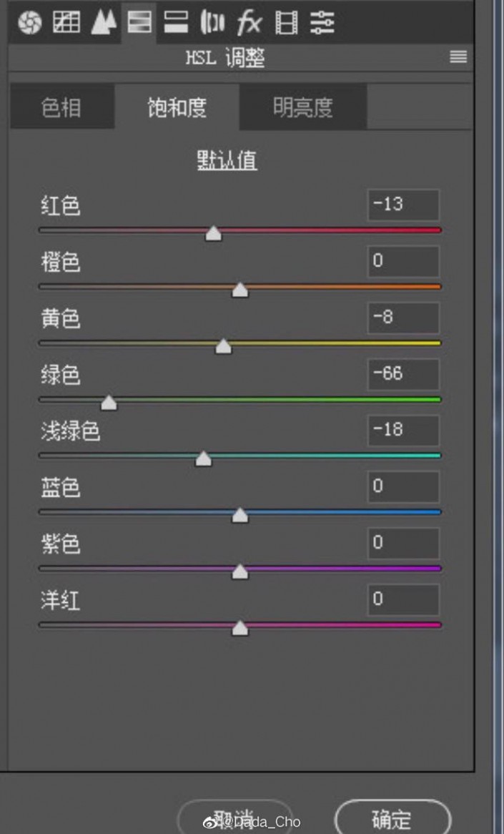This screenshot has width=504, height=834.
Task: Select the 饱和度 (Saturation) tab
Action: [x=176, y=106]
